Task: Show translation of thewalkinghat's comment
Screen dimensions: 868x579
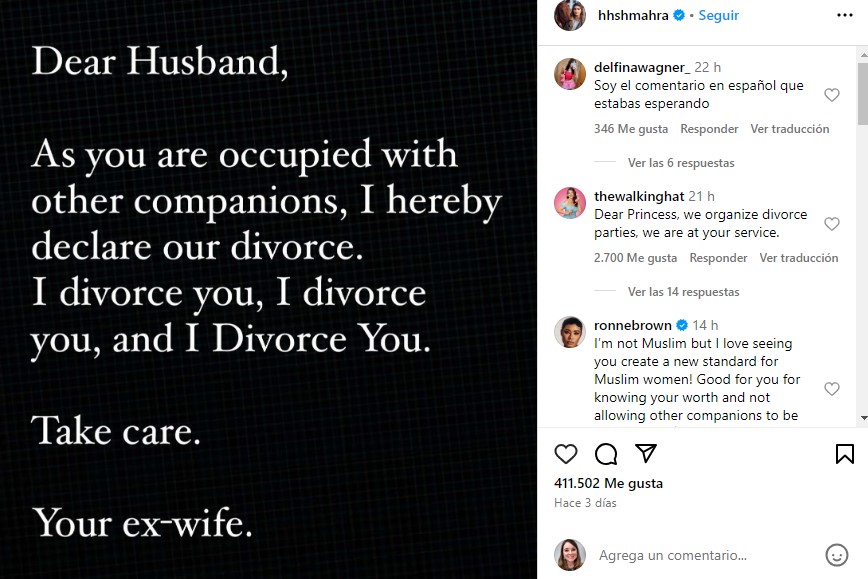Action: coord(798,258)
